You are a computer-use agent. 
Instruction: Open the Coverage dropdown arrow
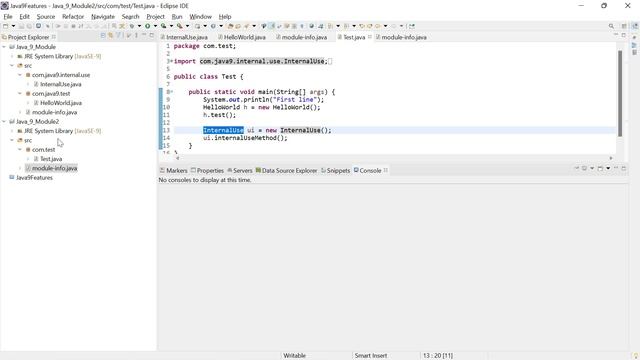(x=171, y=26)
